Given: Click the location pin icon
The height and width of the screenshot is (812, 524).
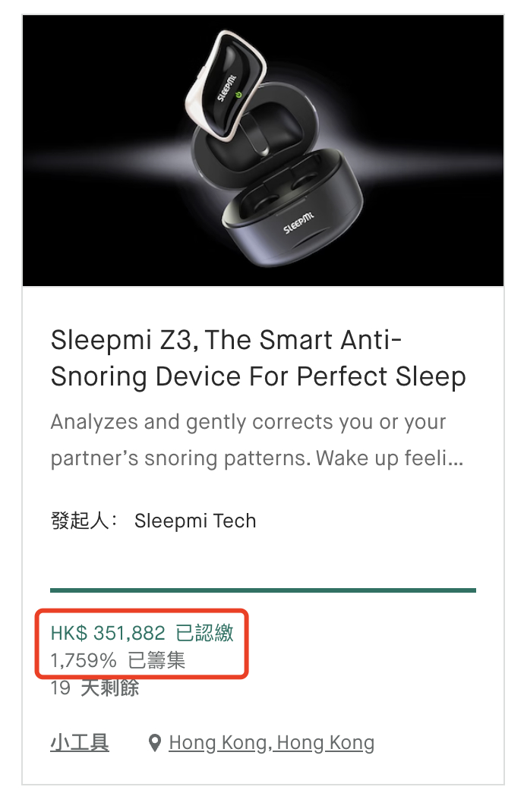Looking at the screenshot, I should point(155,743).
